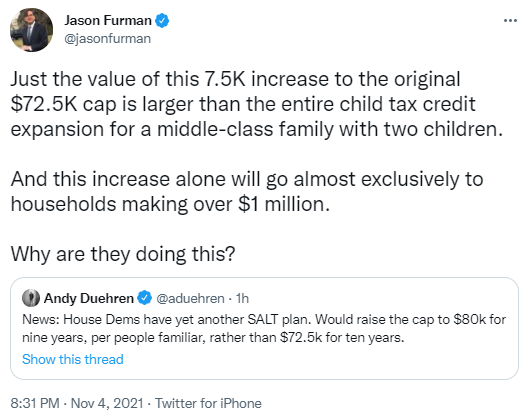Viewport: 527px width, 416px height.
Task: Open the @jasonfurman handle link
Action: [x=108, y=39]
